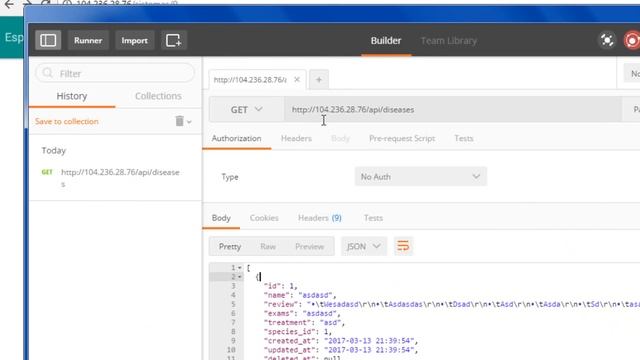
Task: Collapse JSON line 2 fold arrow
Action: (240, 277)
